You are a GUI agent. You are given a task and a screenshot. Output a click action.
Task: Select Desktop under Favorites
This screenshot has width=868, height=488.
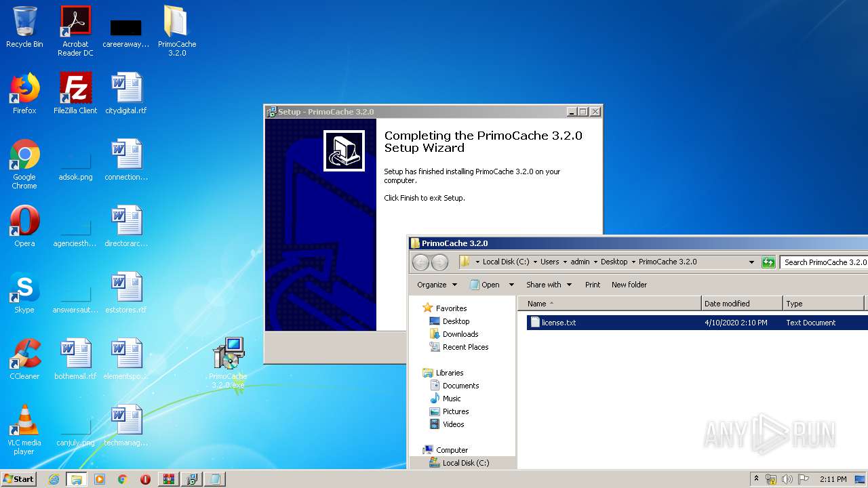coord(456,321)
